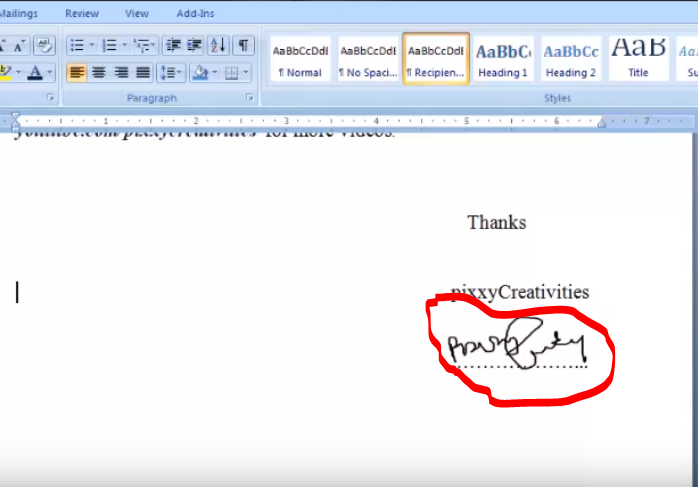Click the right indent marker on ruler
The width and height of the screenshot is (698, 487).
click(x=602, y=123)
